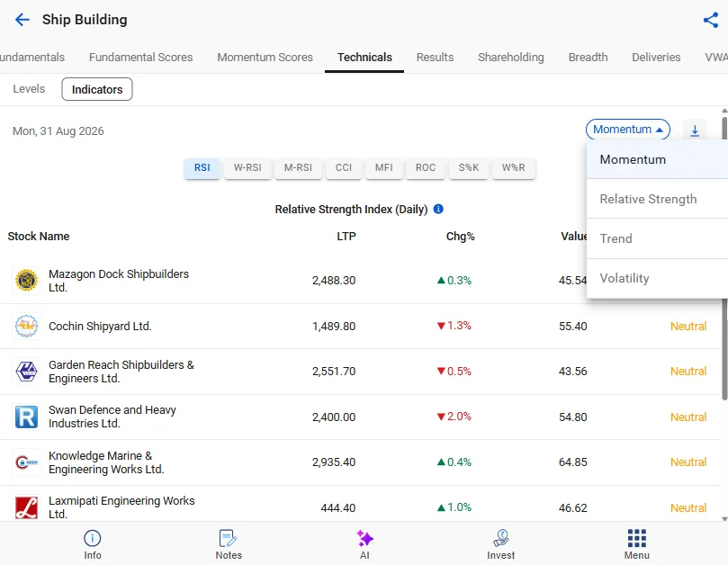Click the Mazagon Dock Shipbuilders logo
The width and height of the screenshot is (728, 565).
[26, 281]
